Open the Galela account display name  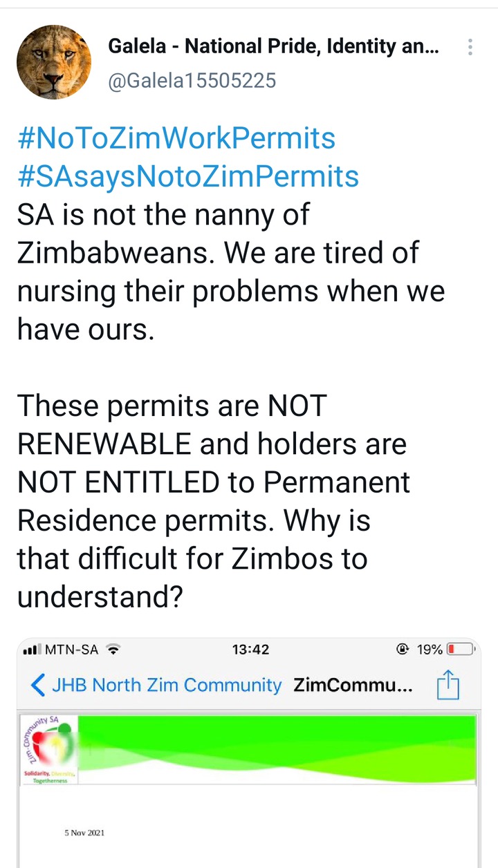click(x=273, y=47)
